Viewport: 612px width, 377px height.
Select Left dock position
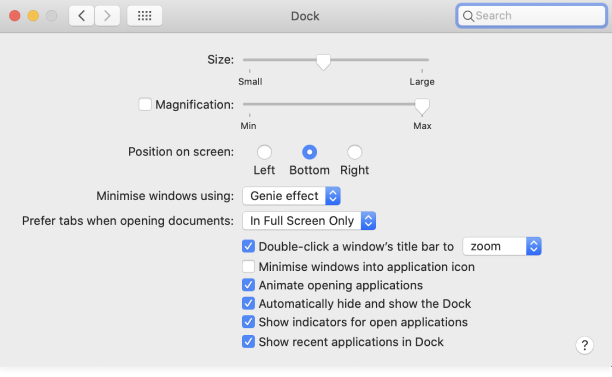pyautogui.click(x=264, y=152)
